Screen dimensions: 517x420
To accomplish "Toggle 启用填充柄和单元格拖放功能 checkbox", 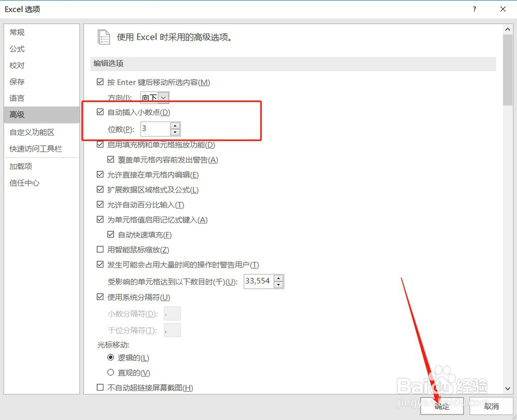I will click(x=100, y=144).
